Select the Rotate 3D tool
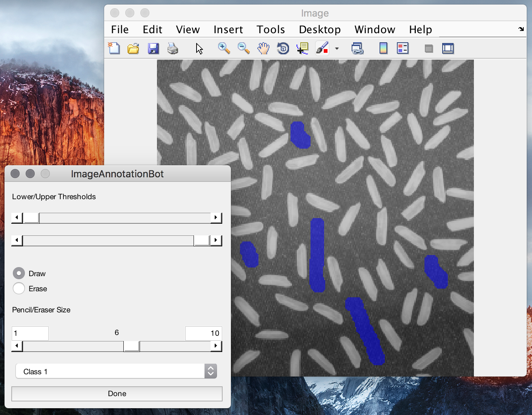 click(283, 48)
